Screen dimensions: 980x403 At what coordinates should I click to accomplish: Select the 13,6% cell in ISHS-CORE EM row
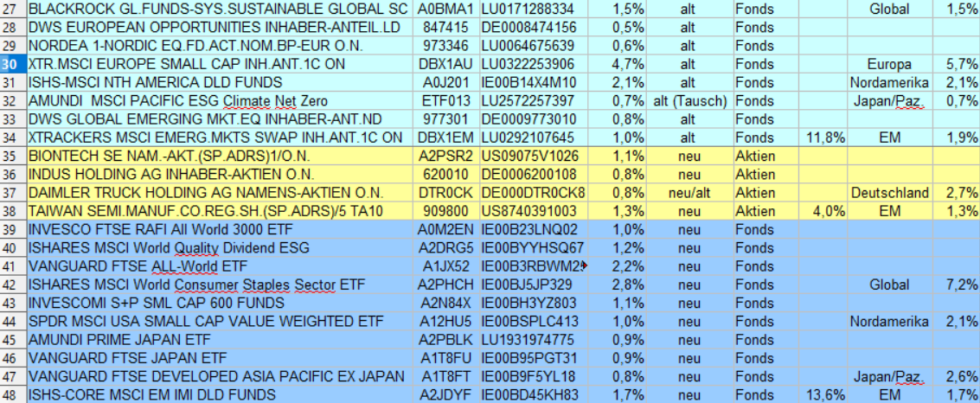tap(823, 395)
